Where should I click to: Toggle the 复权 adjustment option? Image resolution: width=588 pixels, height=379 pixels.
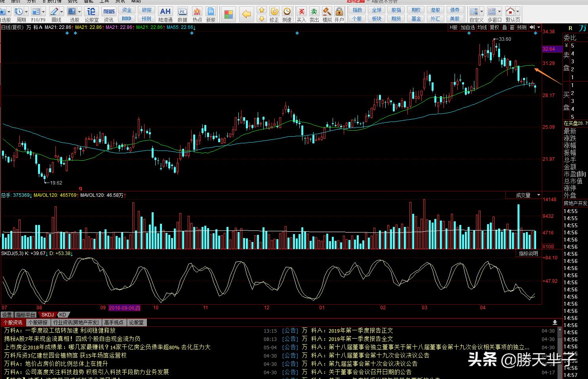pyautogui.click(x=494, y=27)
